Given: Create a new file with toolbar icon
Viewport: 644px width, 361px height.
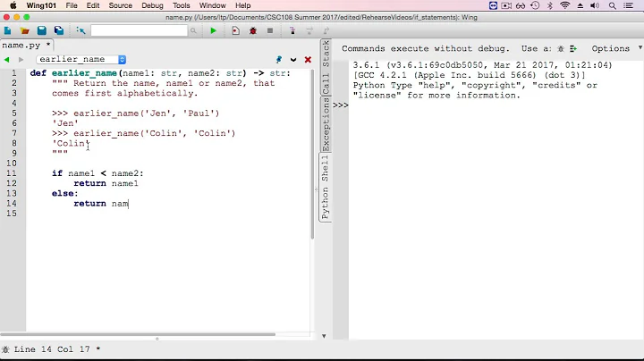Looking at the screenshot, I should click(7, 30).
